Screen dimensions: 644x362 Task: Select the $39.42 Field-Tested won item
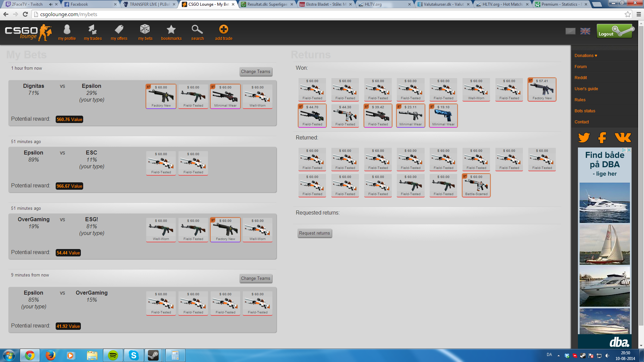[378, 116]
